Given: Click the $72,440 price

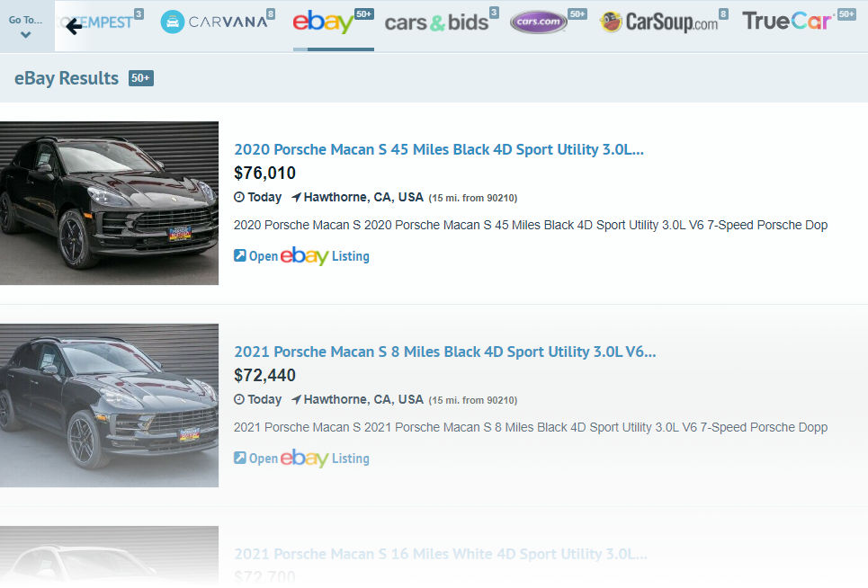Looking at the screenshot, I should coord(264,376).
